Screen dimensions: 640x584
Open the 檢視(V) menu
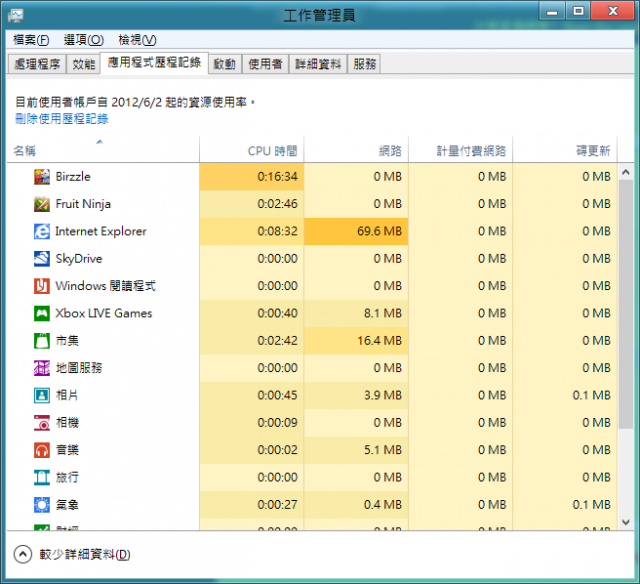point(137,40)
